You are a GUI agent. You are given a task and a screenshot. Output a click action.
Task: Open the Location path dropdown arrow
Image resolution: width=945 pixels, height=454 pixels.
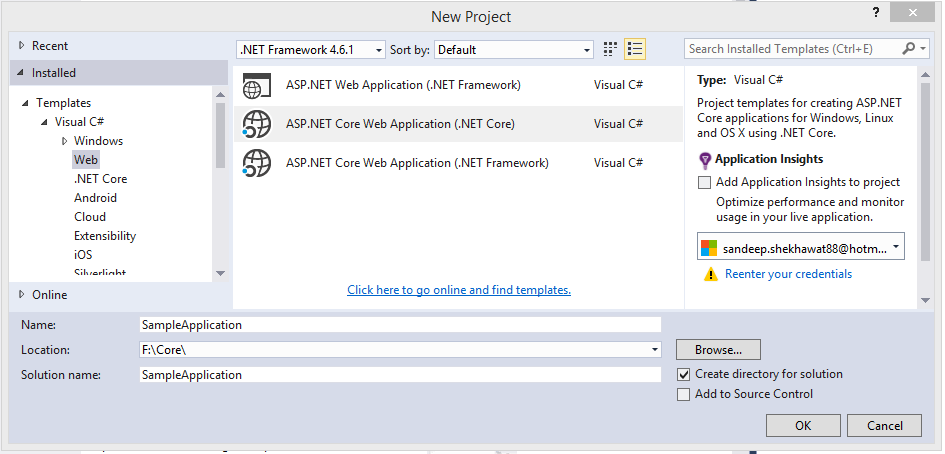tap(655, 350)
